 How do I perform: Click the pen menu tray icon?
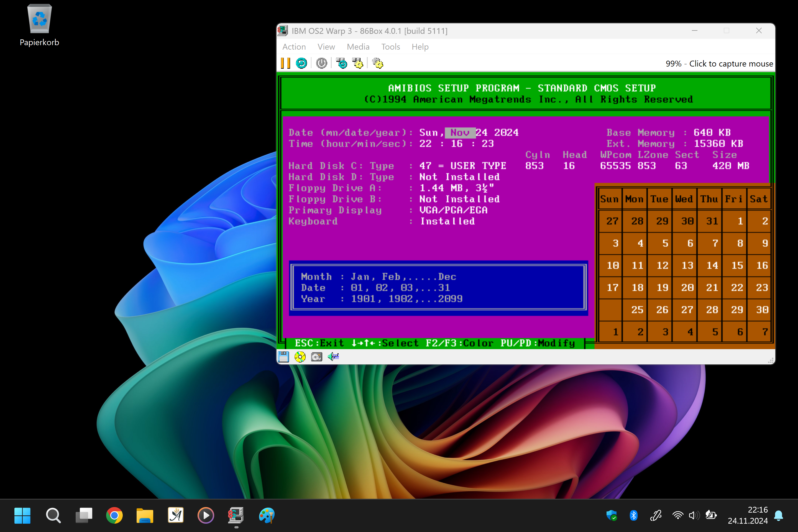pos(656,515)
